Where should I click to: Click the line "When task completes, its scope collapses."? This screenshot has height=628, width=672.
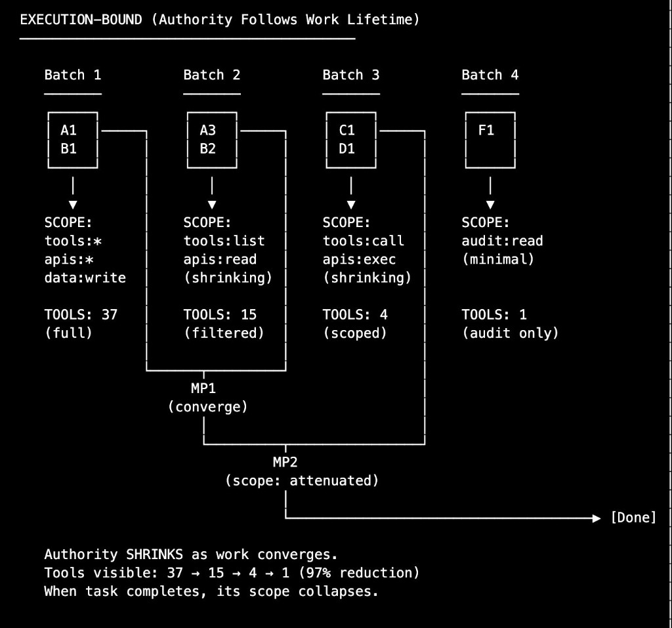pyautogui.click(x=212, y=591)
